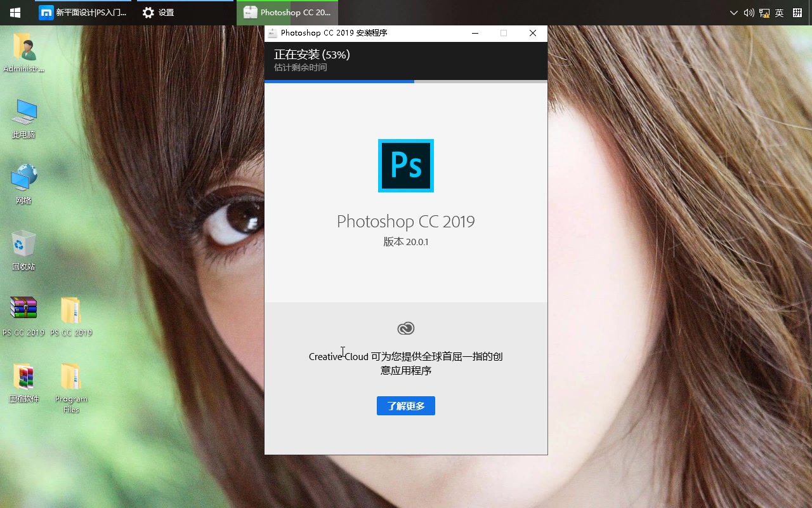Switch to the Photoshop CC 20... taskbar window
The image size is (812, 508).
point(287,13)
